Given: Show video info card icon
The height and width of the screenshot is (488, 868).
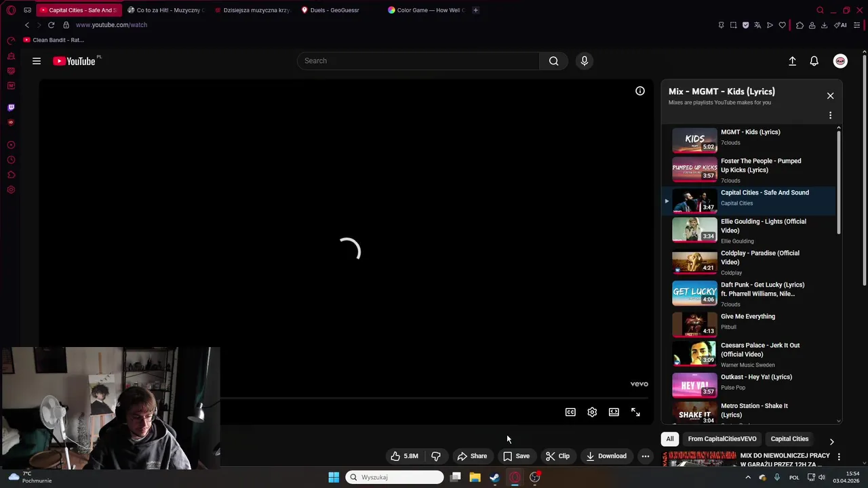Looking at the screenshot, I should point(640,91).
